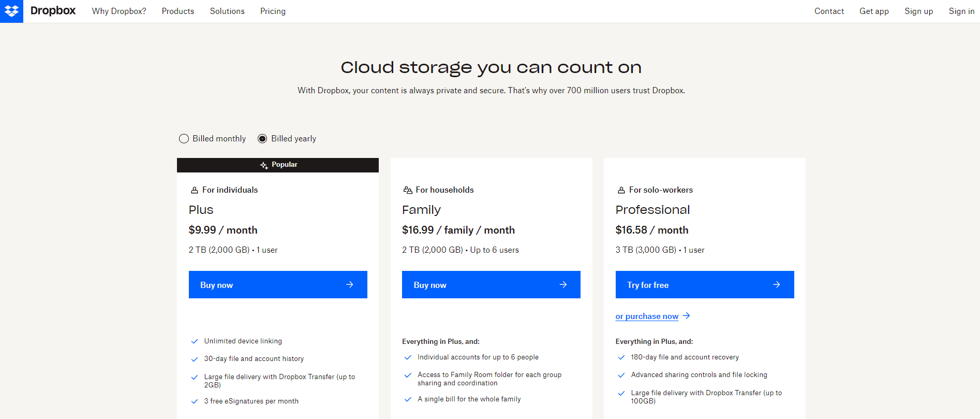Click the arrow next to or purchase now
980x419 pixels.
point(687,316)
